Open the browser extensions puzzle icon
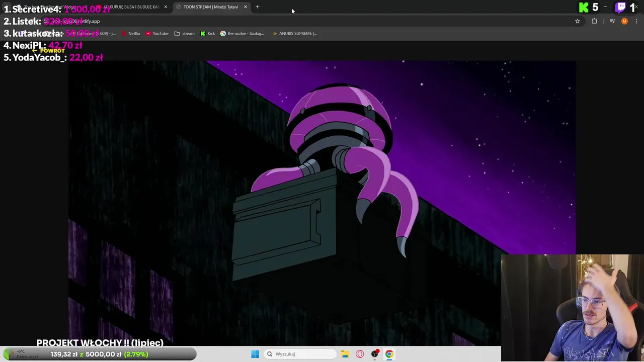The height and width of the screenshot is (362, 644). click(x=594, y=21)
